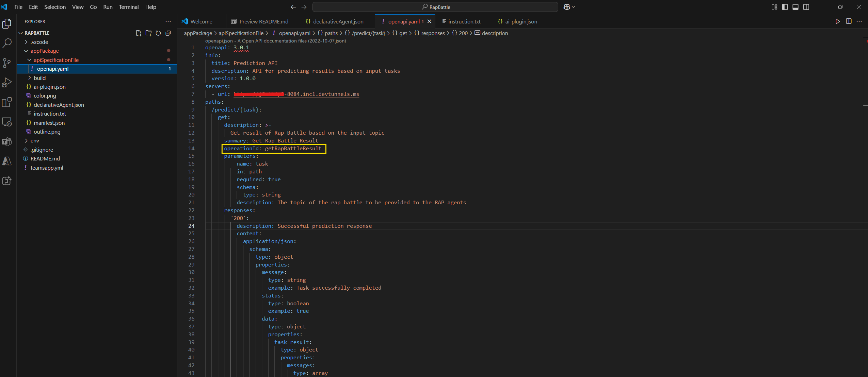Refresh the RAPBATTLE explorer tree

point(158,33)
